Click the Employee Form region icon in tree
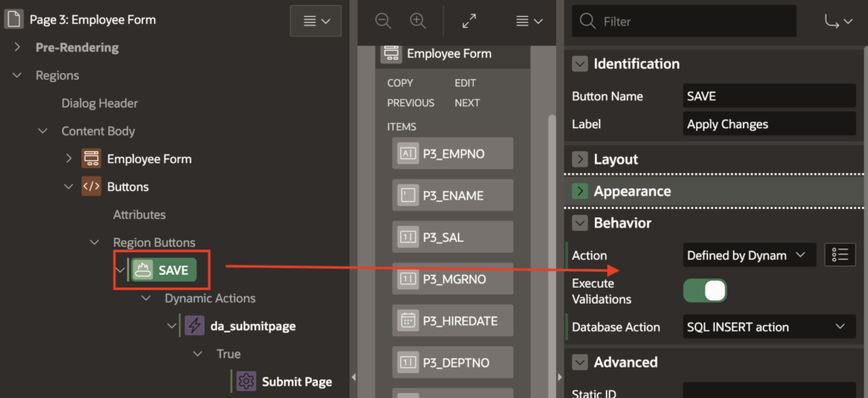Screen dimensions: 868x398 point(92,159)
